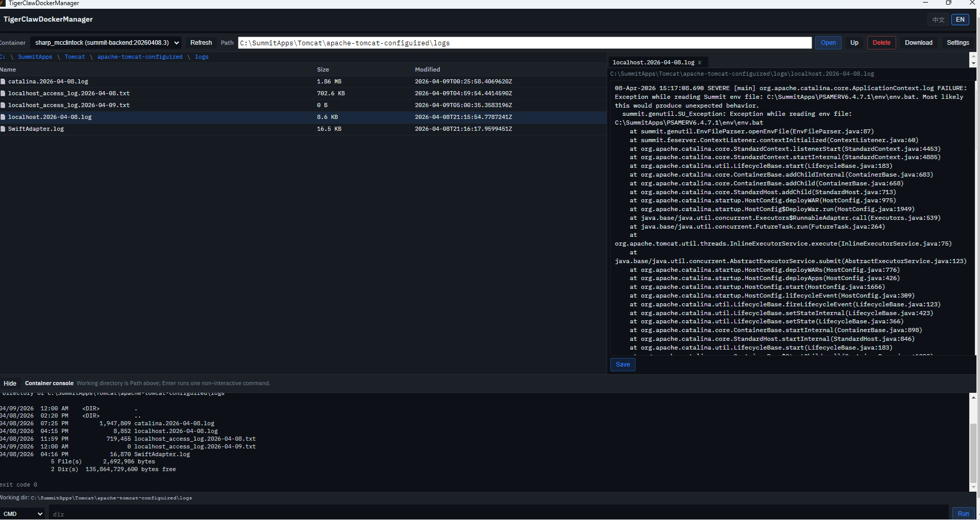Image resolution: width=980 pixels, height=520 pixels.
Task: Click the Path input field
Action: 525,43
